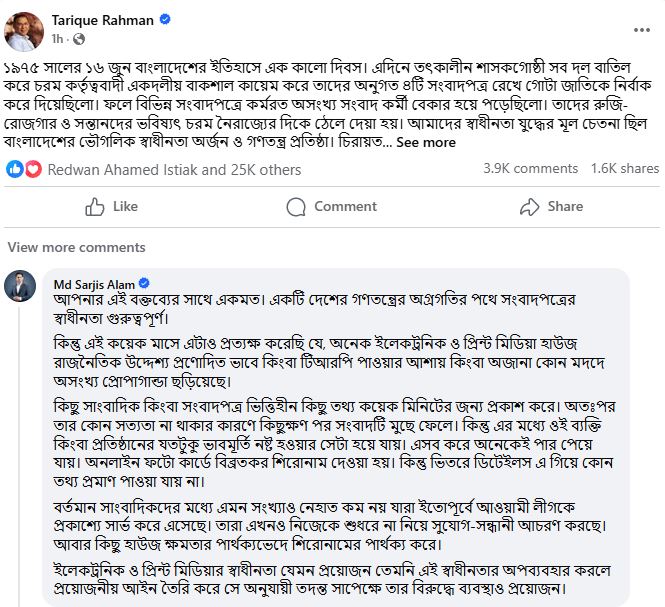Image resolution: width=665 pixels, height=607 pixels.
Task: Click Md Sarjis Alam's profile picture
Action: (20, 286)
